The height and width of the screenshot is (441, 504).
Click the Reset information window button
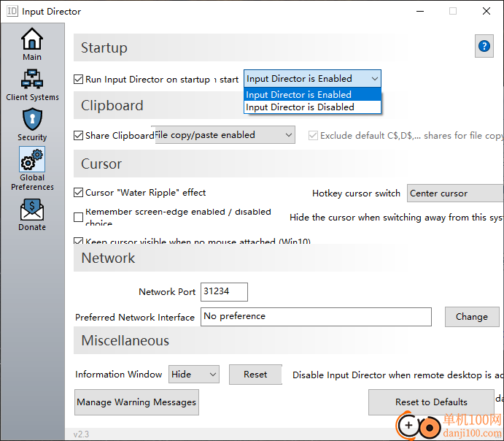255,375
